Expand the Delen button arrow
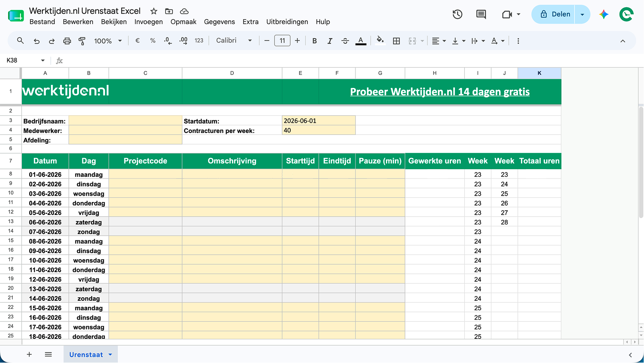The height and width of the screenshot is (363, 644). [x=582, y=14]
